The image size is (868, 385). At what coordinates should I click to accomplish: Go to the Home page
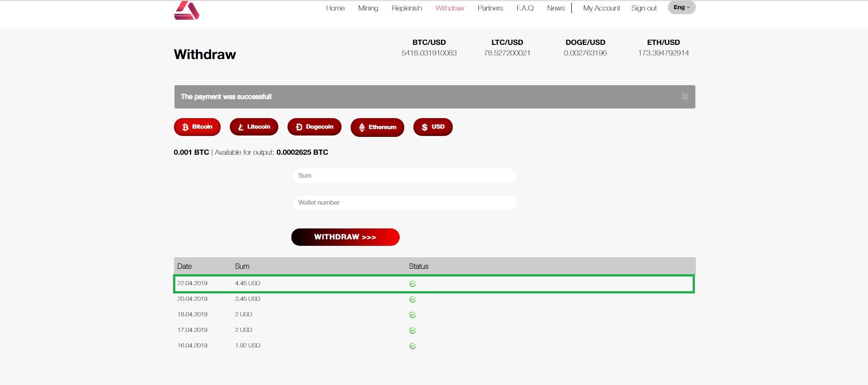(x=335, y=8)
